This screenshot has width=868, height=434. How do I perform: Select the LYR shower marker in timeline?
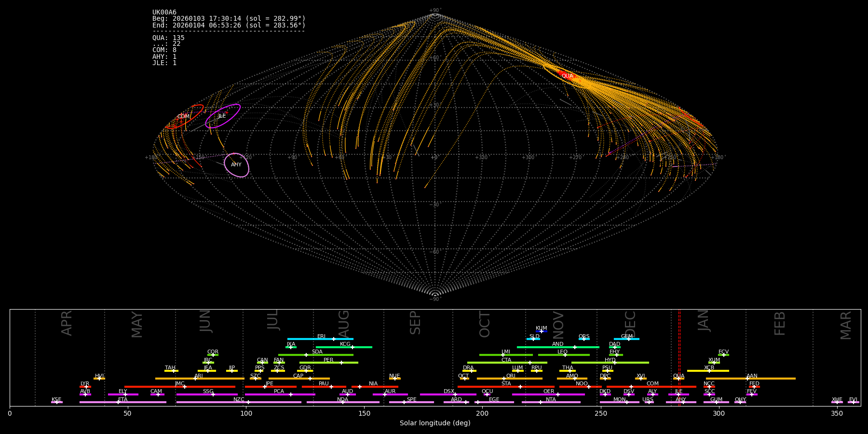[x=85, y=387]
